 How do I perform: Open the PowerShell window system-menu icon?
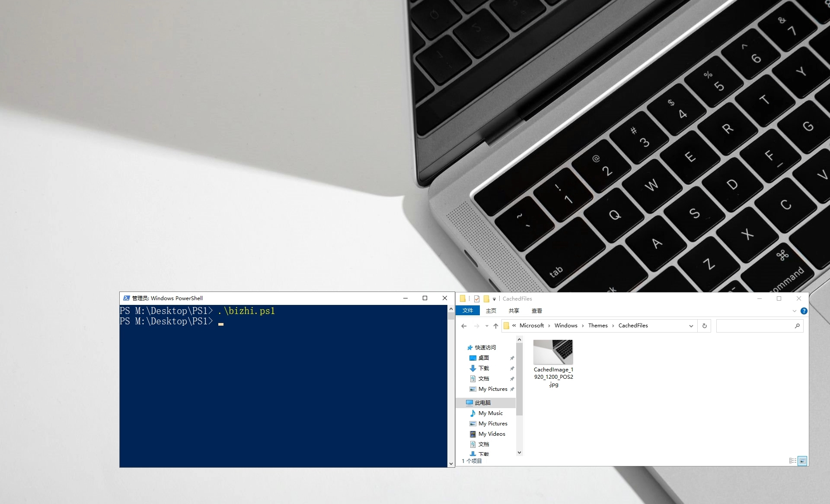click(126, 298)
